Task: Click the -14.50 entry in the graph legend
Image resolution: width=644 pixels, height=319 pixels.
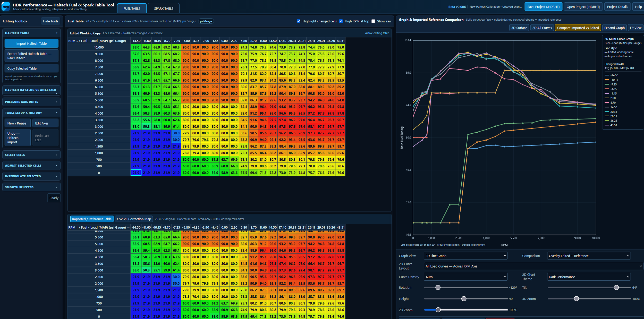Action: 612,75
